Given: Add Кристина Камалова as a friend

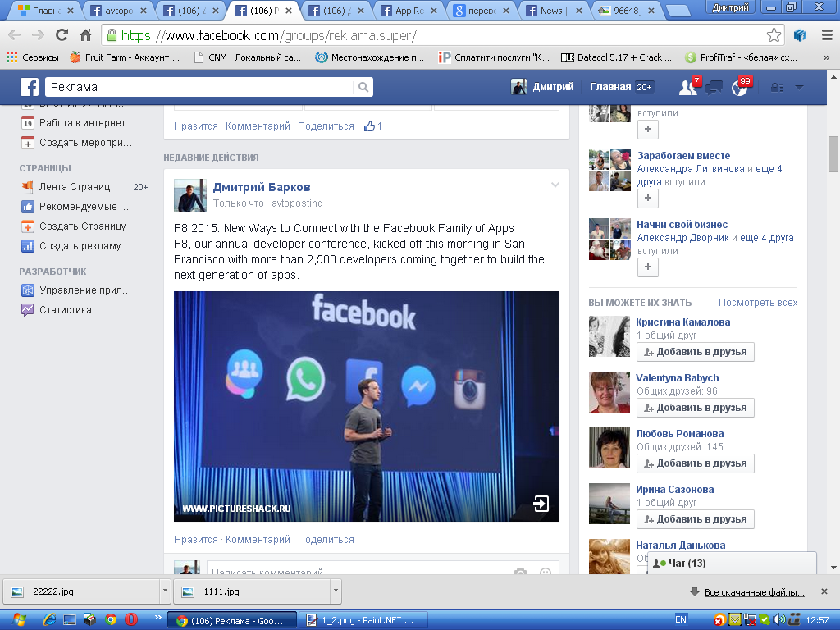Looking at the screenshot, I should click(696, 352).
